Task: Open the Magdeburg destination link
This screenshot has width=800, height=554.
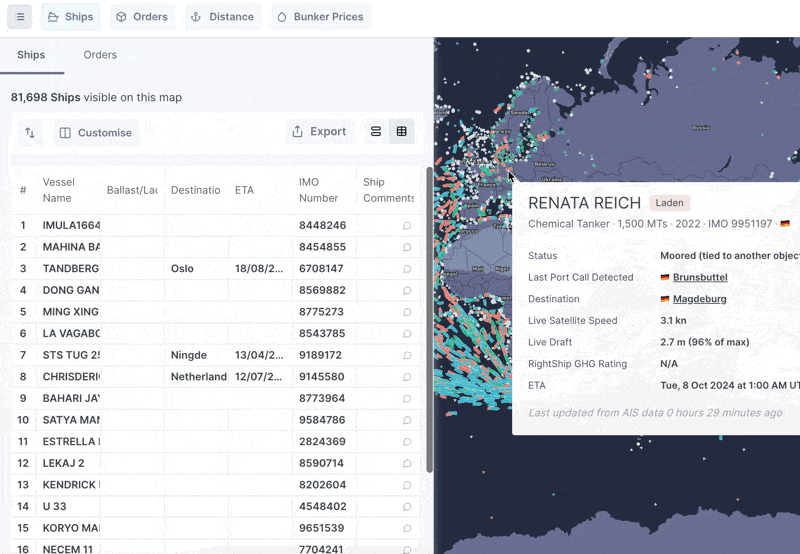Action: 699,299
